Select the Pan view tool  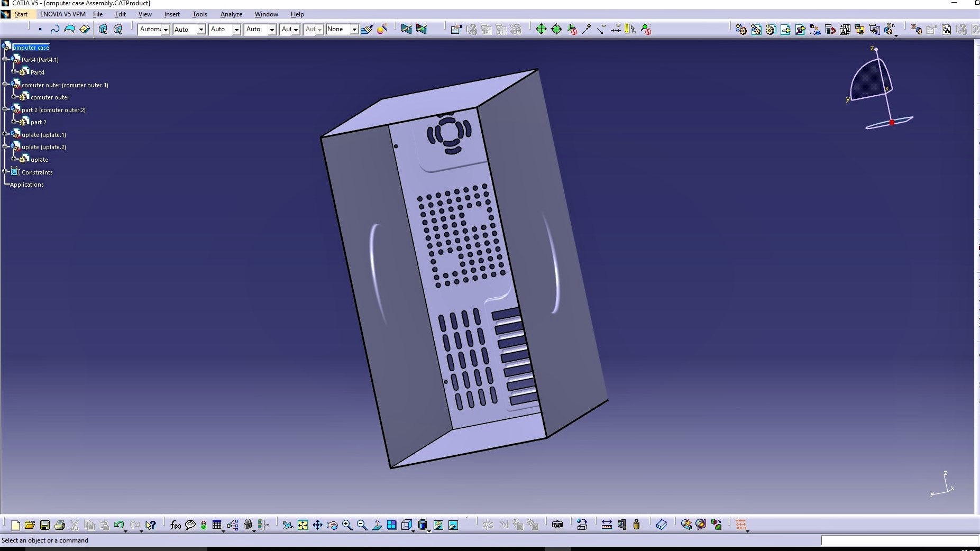[317, 525]
